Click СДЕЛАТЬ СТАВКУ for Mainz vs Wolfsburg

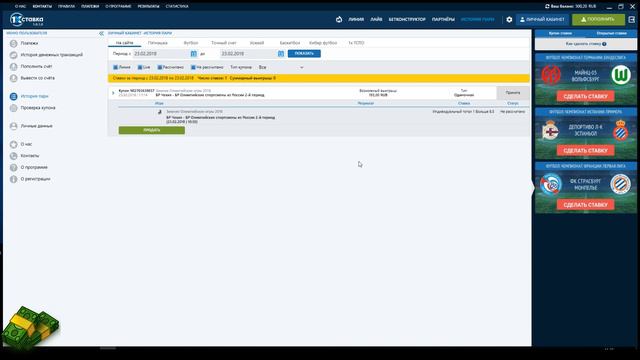tap(585, 96)
